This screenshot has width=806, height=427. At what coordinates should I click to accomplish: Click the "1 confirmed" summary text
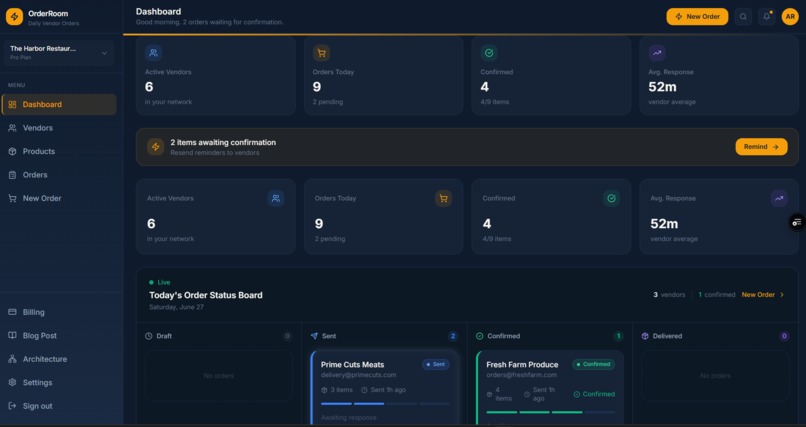coord(717,295)
